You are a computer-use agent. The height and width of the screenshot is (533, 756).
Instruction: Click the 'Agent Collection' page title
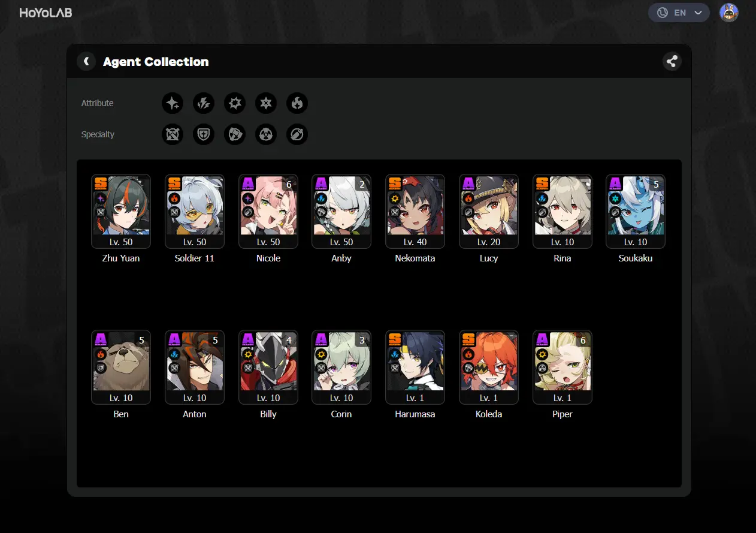tap(156, 61)
